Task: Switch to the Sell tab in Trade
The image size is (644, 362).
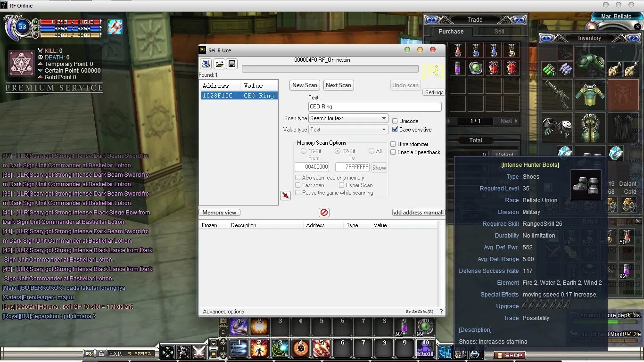Action: [499, 32]
